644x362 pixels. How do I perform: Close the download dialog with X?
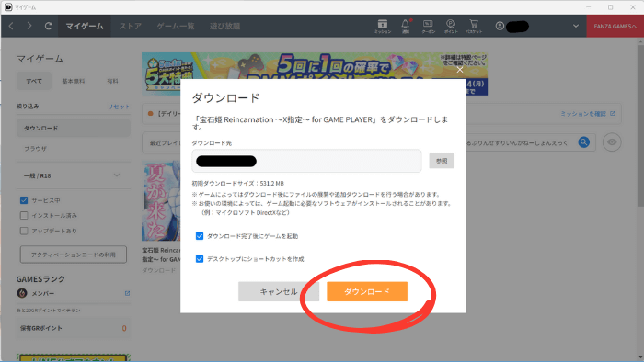point(460,70)
